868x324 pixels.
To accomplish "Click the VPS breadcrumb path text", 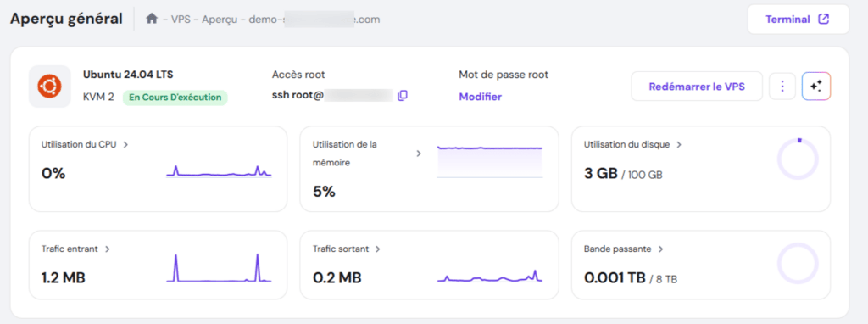I will (x=180, y=20).
